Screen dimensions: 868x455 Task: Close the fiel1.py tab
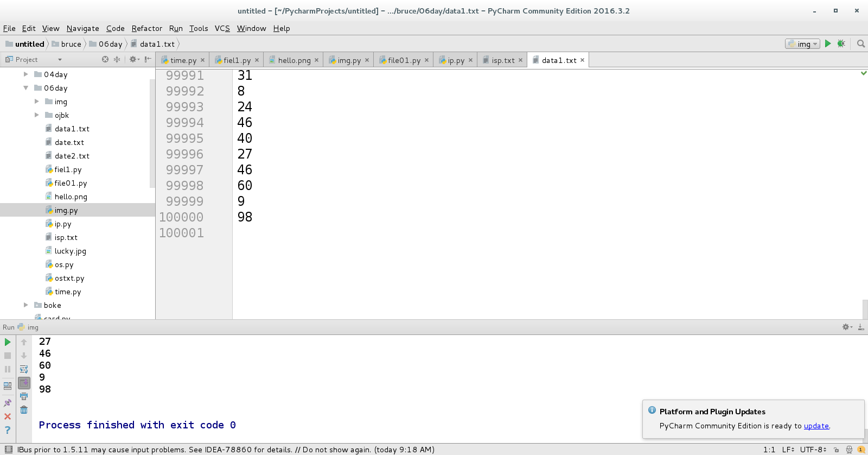coord(257,60)
